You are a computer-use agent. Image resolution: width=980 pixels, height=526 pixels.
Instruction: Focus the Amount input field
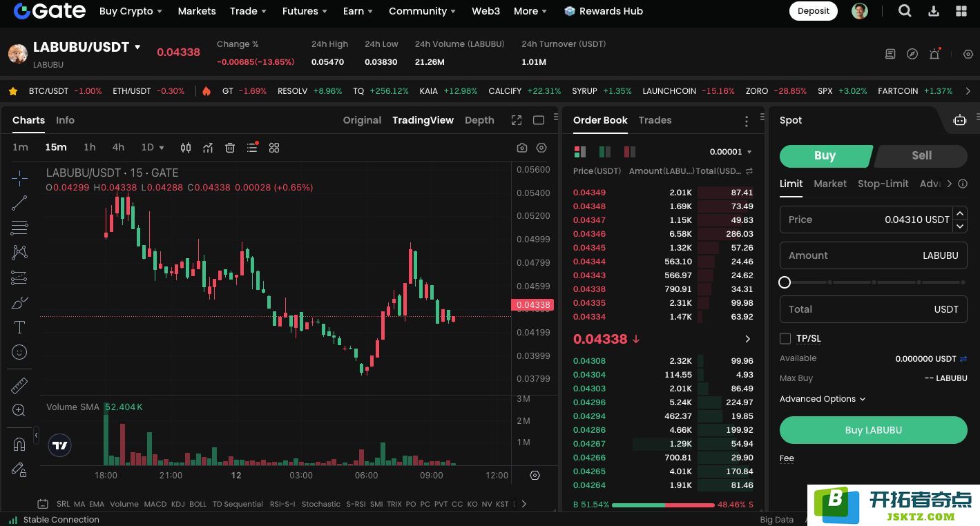coord(874,255)
